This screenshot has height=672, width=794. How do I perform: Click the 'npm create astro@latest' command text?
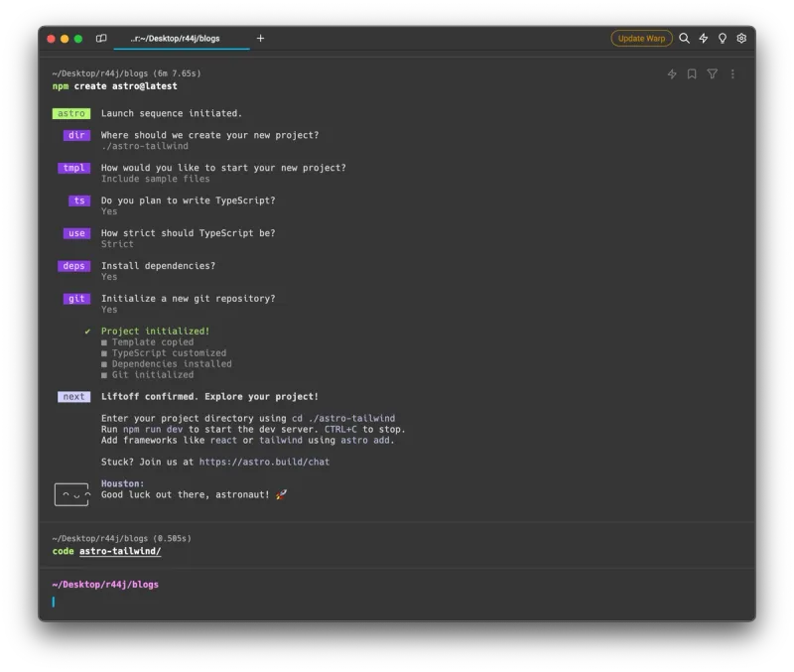click(115, 86)
